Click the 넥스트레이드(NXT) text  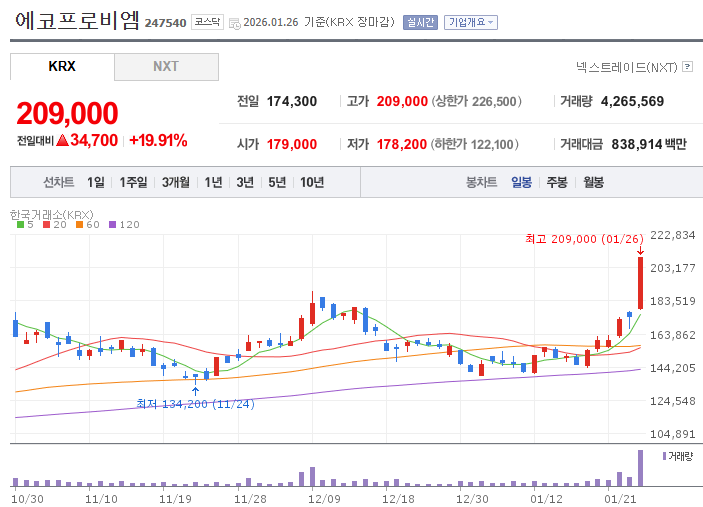pos(627,67)
